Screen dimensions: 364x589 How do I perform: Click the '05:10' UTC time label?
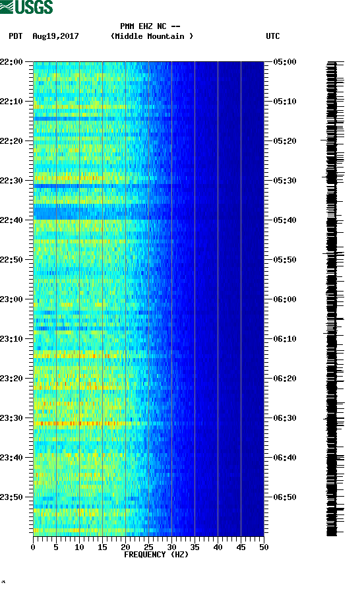285,102
